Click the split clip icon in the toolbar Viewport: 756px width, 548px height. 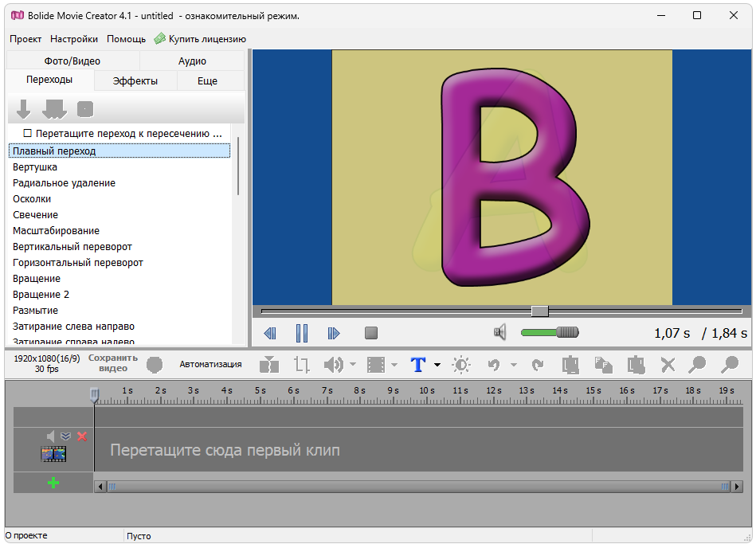click(269, 365)
